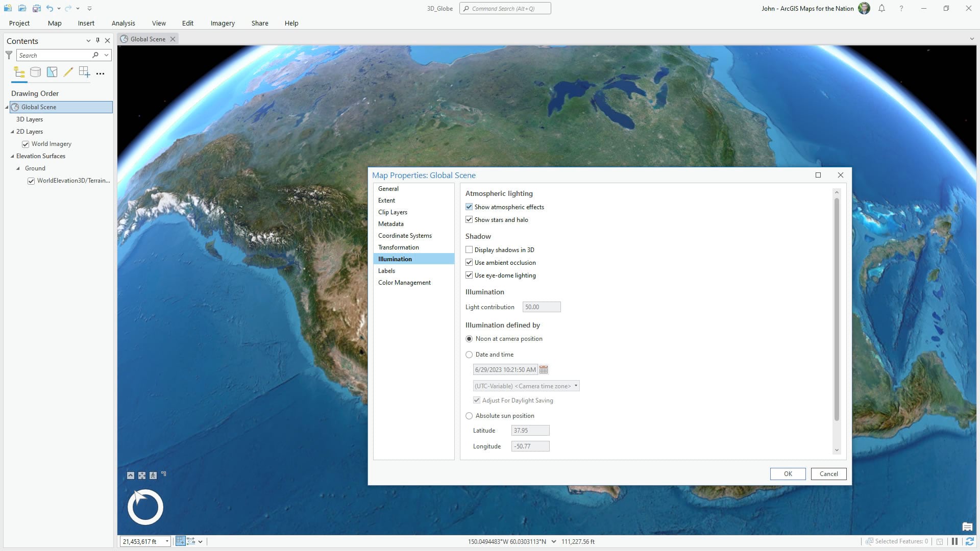Hide the World Imagery layer

coord(26,144)
